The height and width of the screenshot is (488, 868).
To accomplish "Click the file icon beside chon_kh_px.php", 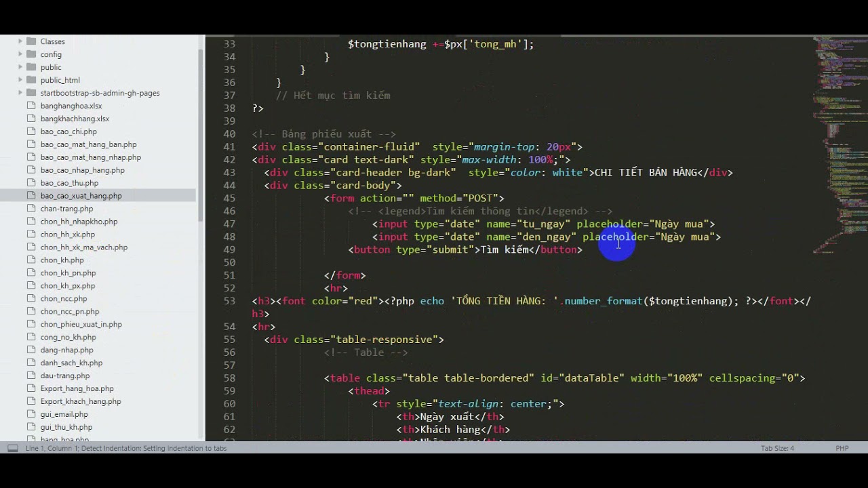I will 31,286.
